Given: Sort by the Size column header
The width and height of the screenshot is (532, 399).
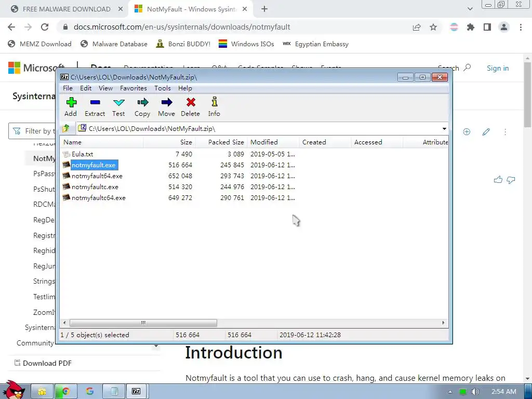Looking at the screenshot, I should click(x=169, y=142).
